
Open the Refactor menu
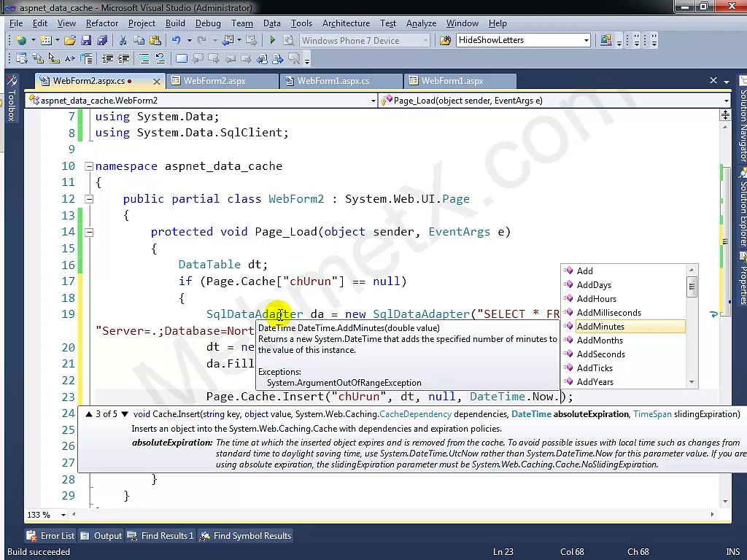point(102,23)
